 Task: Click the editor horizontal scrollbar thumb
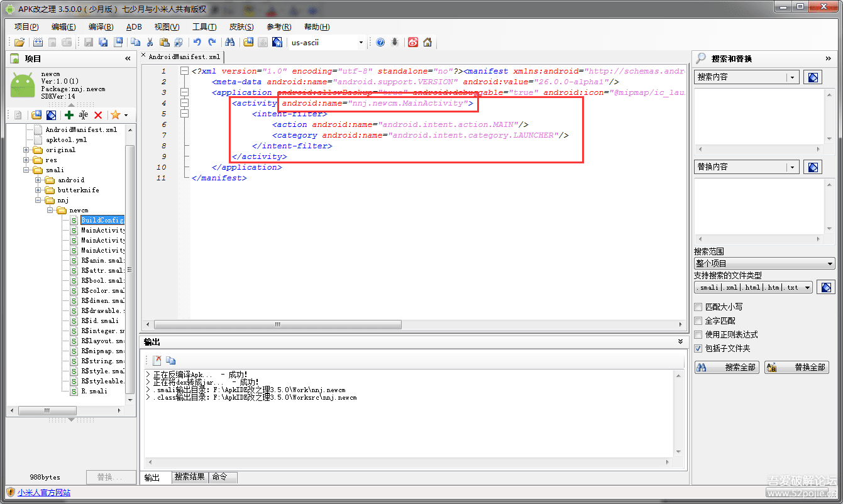click(277, 325)
